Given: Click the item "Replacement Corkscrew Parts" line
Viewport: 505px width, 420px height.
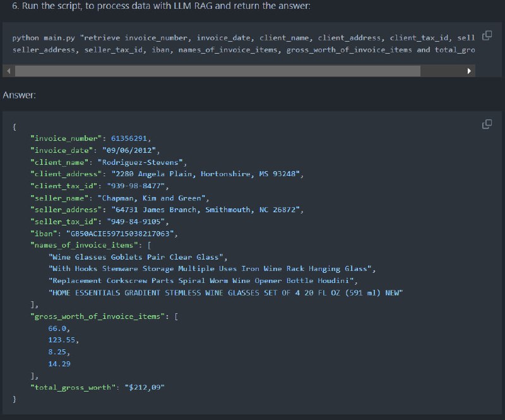Looking at the screenshot, I should (x=201, y=281).
